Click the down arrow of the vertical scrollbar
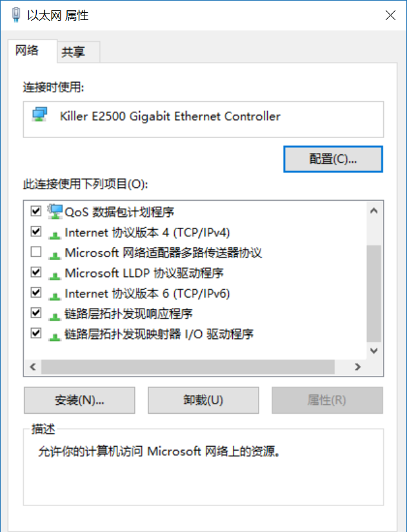 pos(374,351)
